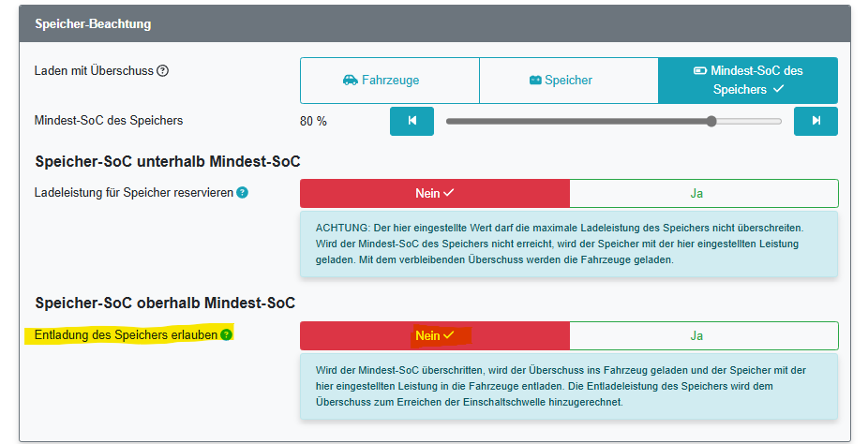Click the Speicher-SoC oberhalb Mindest-SoC heading

coord(165,303)
